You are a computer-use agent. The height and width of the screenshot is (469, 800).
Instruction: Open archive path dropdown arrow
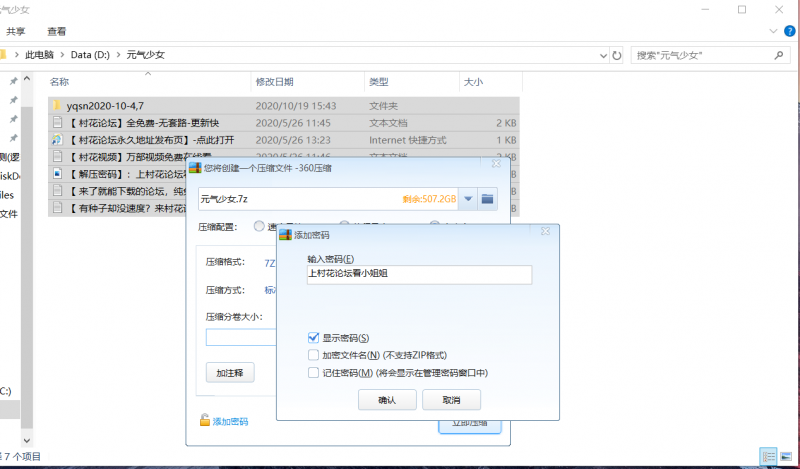(468, 199)
